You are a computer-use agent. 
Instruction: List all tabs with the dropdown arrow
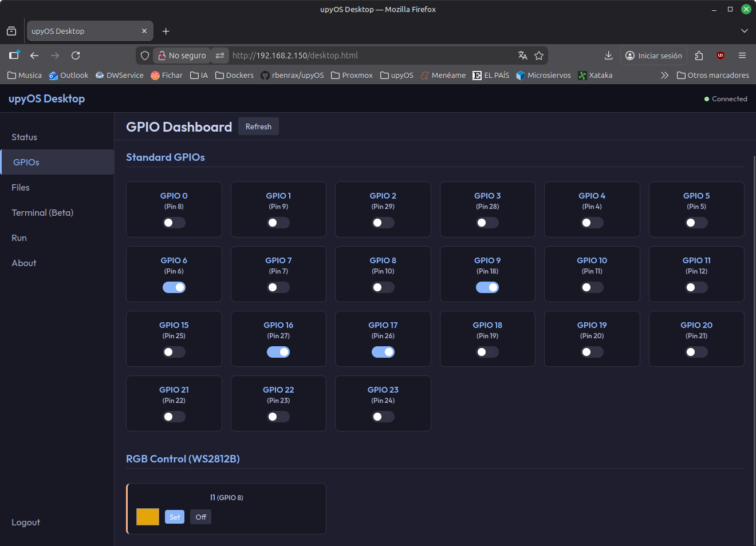click(x=745, y=31)
